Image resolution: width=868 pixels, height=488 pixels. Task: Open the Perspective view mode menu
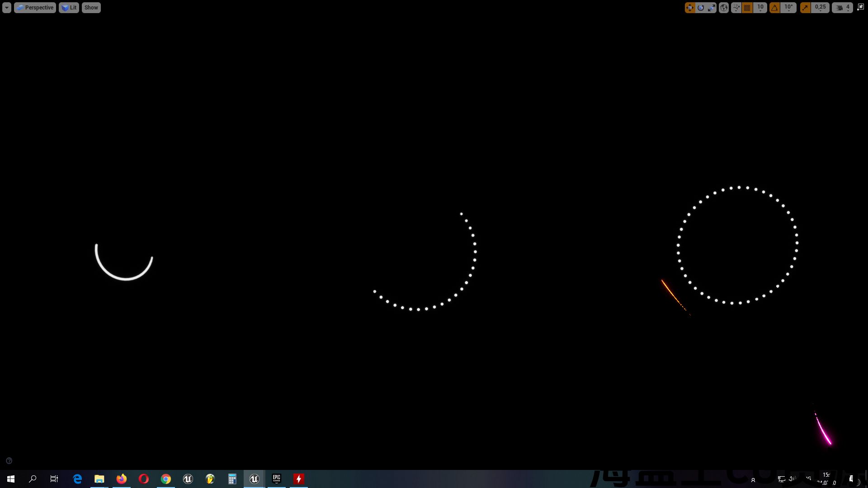pos(35,8)
